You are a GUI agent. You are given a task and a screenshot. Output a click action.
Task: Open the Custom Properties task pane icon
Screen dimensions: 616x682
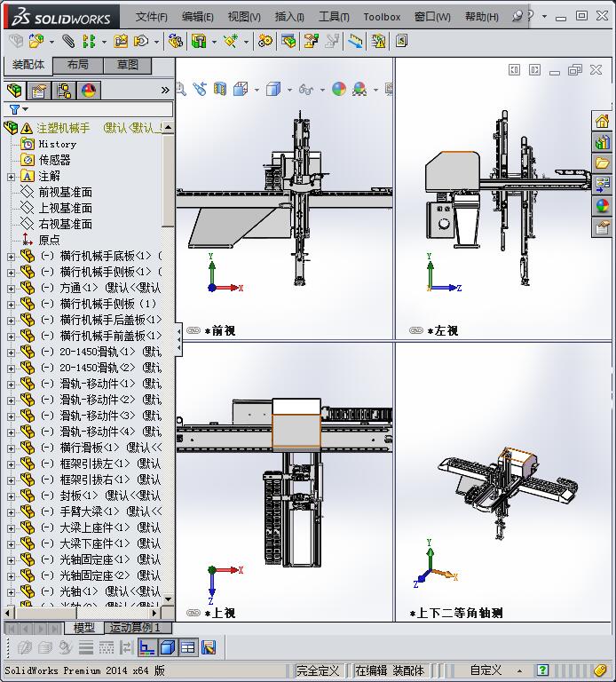[603, 227]
